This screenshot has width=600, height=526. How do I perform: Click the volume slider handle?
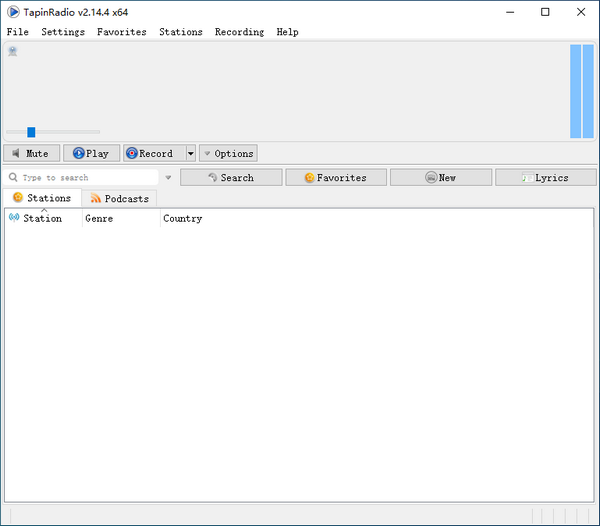point(31,131)
